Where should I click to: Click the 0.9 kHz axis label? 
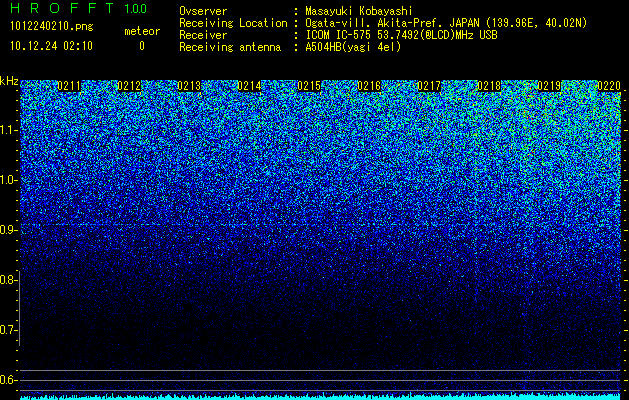pyautogui.click(x=7, y=230)
